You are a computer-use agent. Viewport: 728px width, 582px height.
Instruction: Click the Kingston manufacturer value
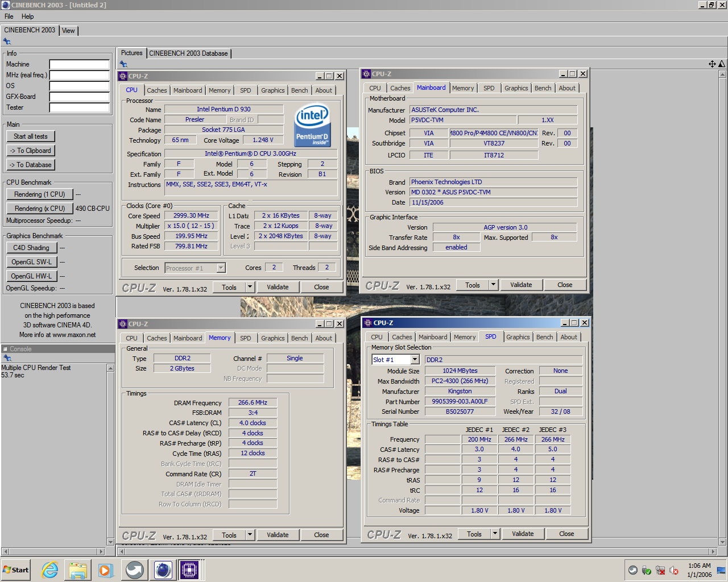460,391
